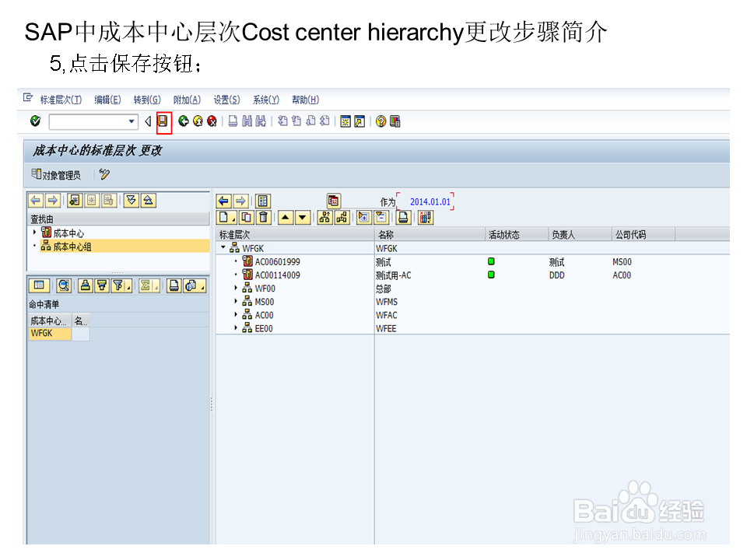Image resolution: width=747 pixels, height=560 pixels.
Task: Click the hierarchy panel forward arrow
Action: tap(240, 201)
